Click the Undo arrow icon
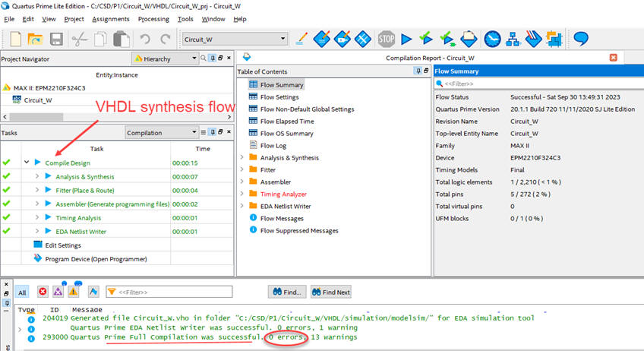The image size is (644, 351). point(144,40)
